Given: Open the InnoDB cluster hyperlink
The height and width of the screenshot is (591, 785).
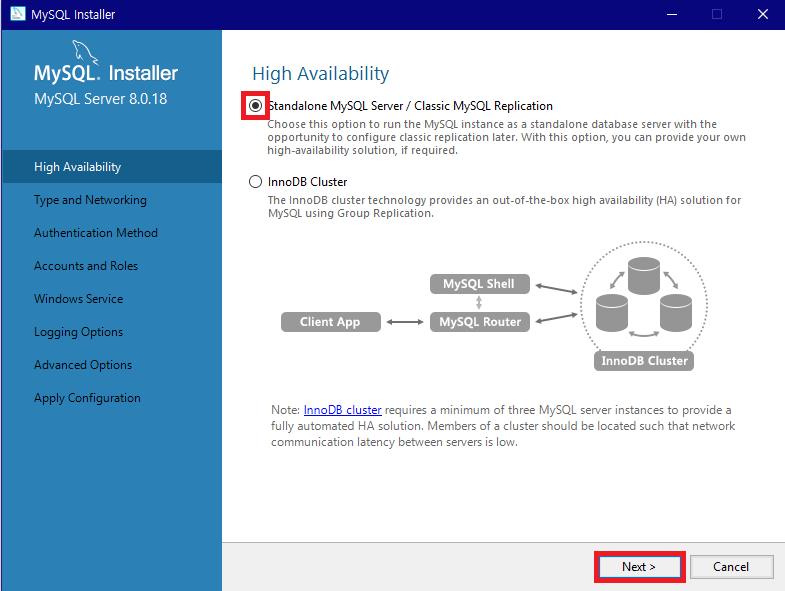Looking at the screenshot, I should pyautogui.click(x=342, y=410).
